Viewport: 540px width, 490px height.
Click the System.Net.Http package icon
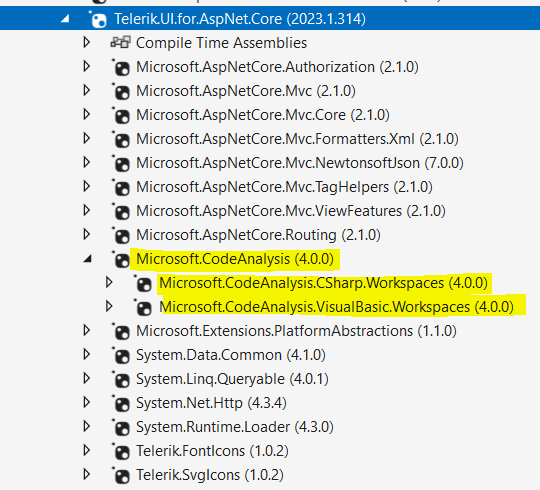tap(121, 404)
